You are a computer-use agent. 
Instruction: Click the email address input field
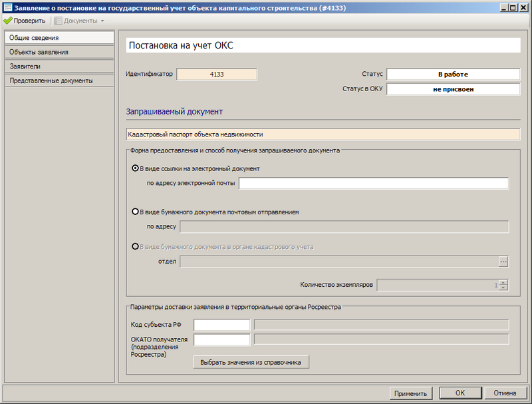(373, 183)
